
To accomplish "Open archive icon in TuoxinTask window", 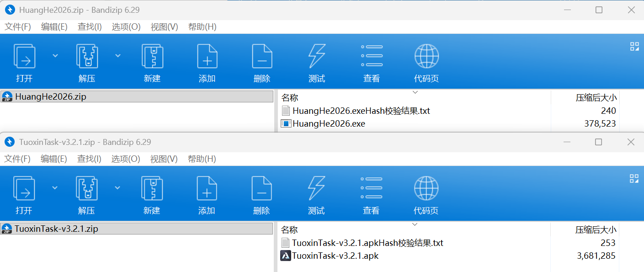I will click(x=24, y=188).
